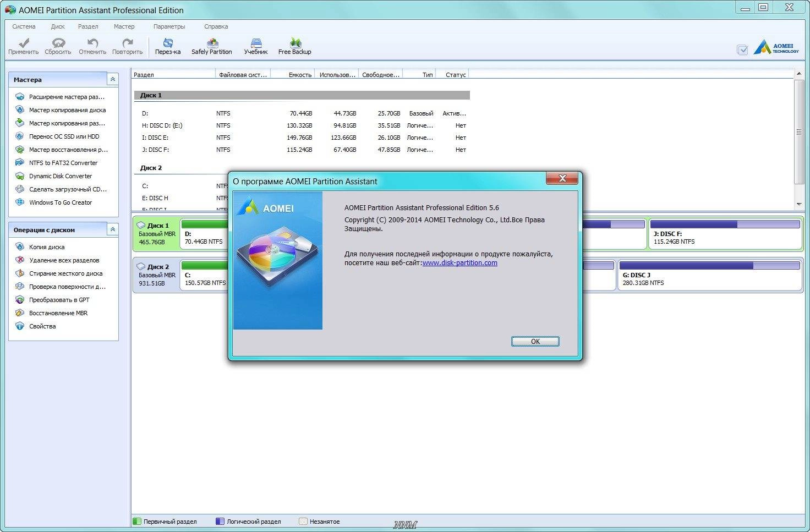Click the Диск 1 group header
The width and height of the screenshot is (810, 532).
click(302, 95)
